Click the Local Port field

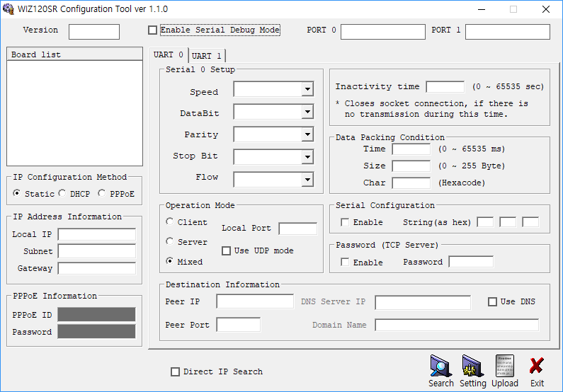[x=297, y=229]
